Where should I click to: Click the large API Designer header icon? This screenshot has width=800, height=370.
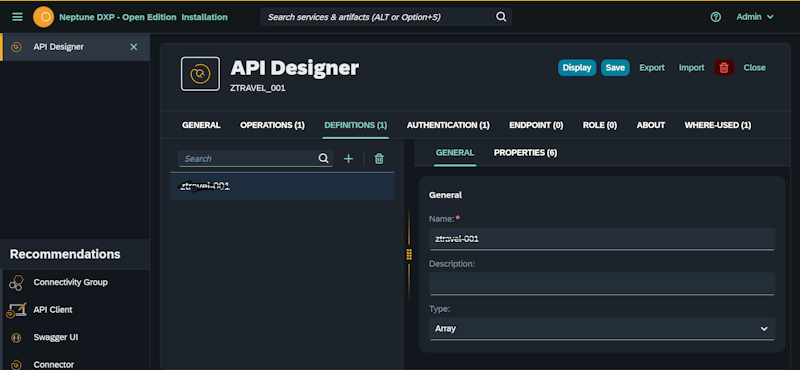200,74
